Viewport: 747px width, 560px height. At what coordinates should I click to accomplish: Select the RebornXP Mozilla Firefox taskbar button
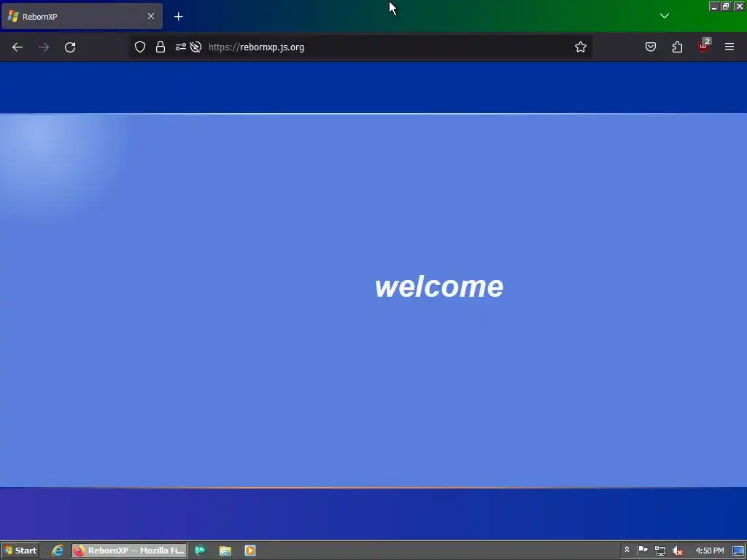[x=129, y=551]
